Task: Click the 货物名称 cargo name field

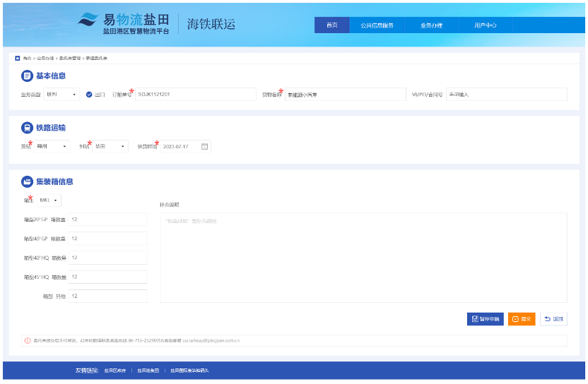Action: point(346,95)
